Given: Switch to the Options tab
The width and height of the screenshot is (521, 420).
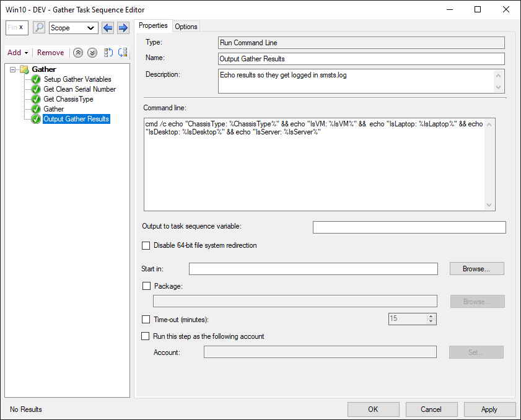Looking at the screenshot, I should [x=186, y=27].
